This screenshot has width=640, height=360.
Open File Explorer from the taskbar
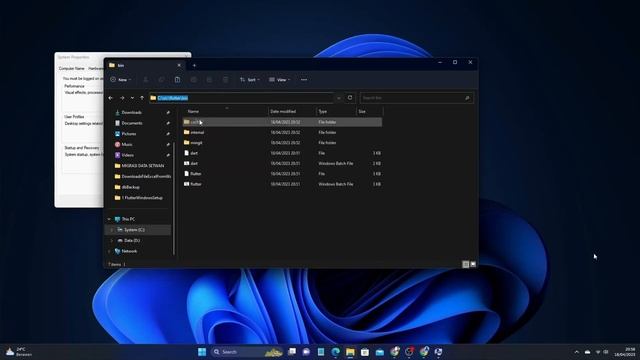(350, 352)
